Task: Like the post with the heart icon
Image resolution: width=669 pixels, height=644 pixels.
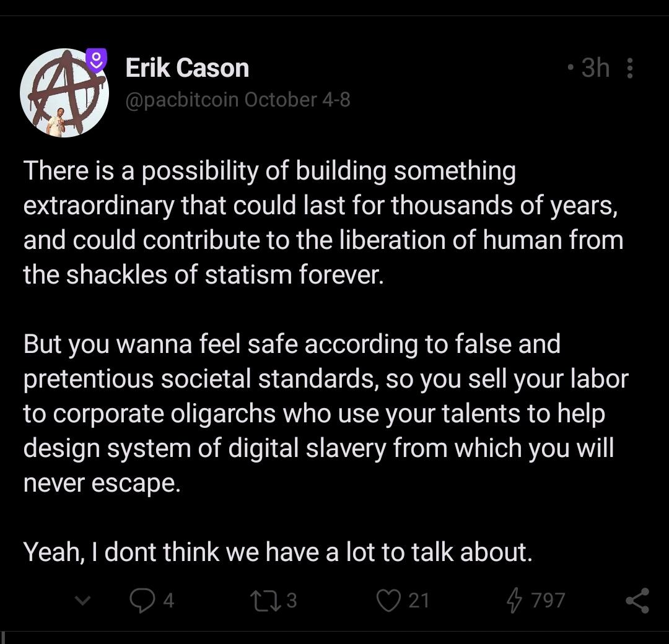Action: (x=388, y=600)
